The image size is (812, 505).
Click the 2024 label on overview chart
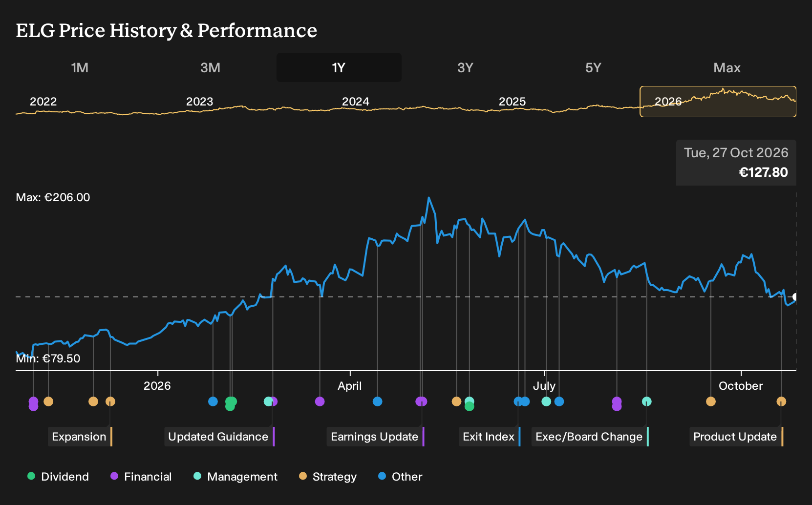[355, 102]
